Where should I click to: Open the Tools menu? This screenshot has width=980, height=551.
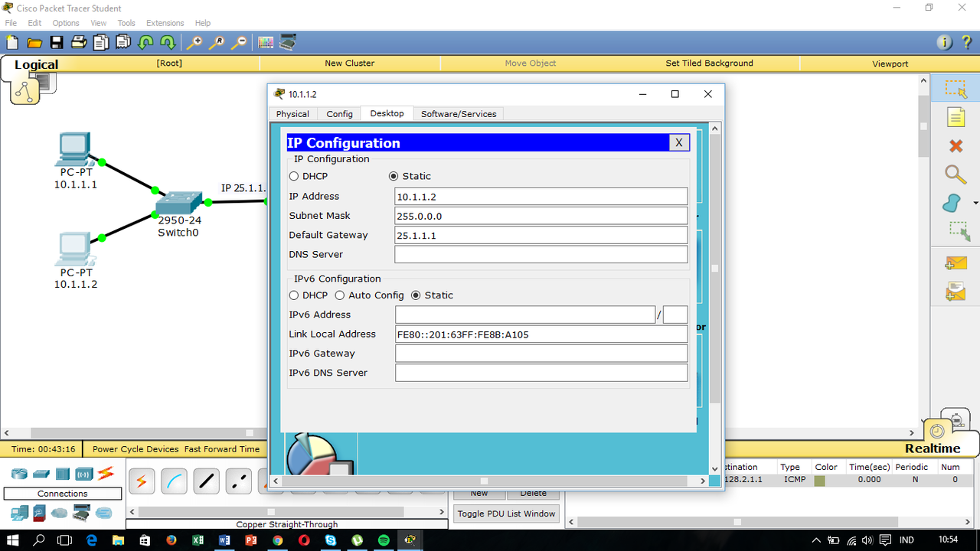click(126, 23)
